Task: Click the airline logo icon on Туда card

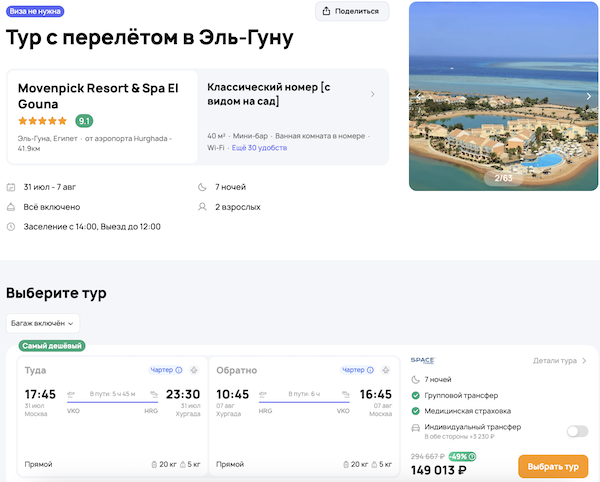Action: 194,370
